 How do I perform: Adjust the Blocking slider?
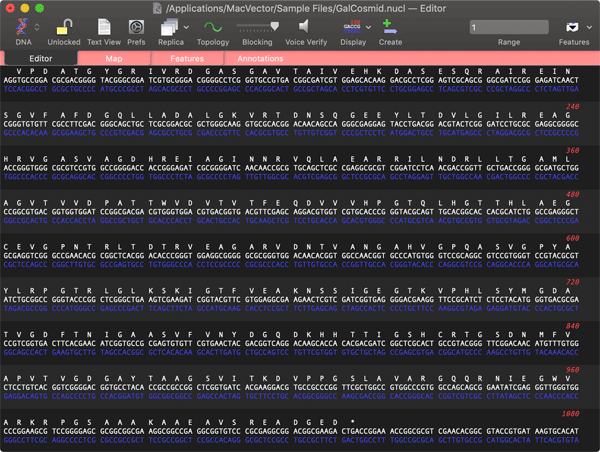(258, 26)
